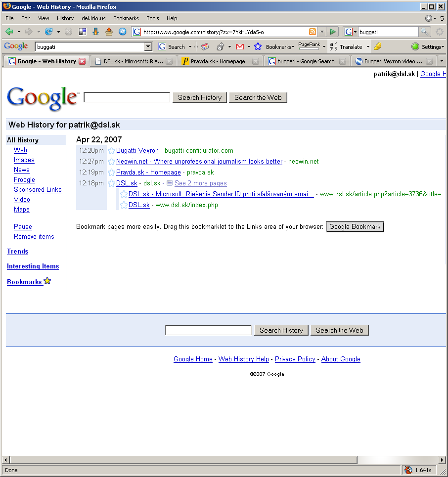
Task: Reload the page with the blue refresh icon
Action: [48, 32]
